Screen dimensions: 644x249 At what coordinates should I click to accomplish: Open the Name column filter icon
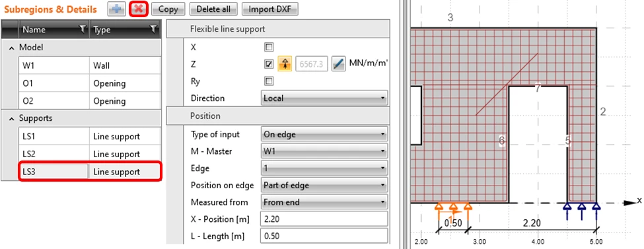point(83,29)
